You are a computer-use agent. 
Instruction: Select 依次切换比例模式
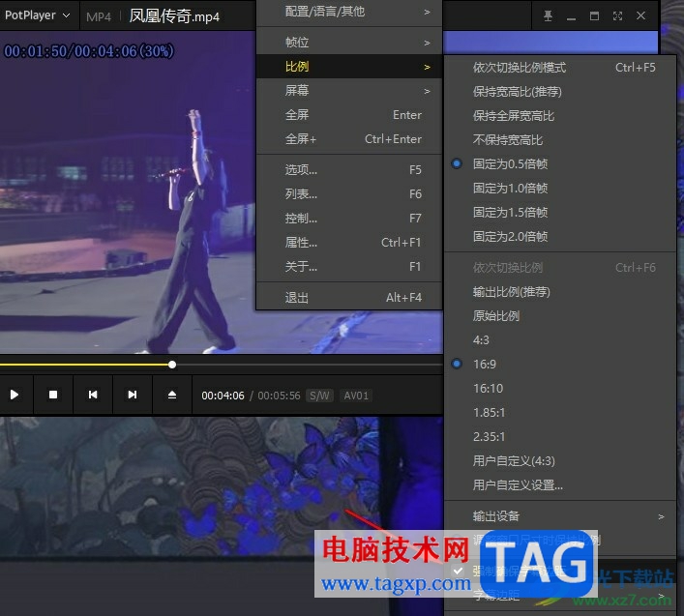(x=560, y=68)
